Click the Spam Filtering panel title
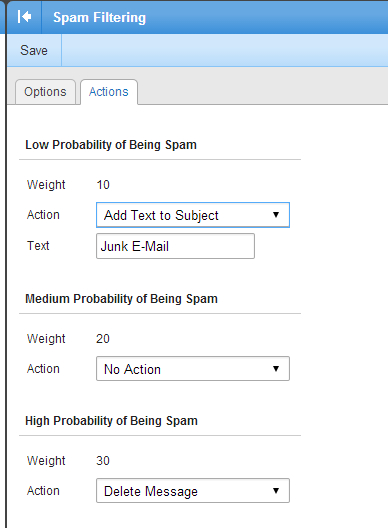Image resolution: width=388 pixels, height=528 pixels. [x=99, y=18]
